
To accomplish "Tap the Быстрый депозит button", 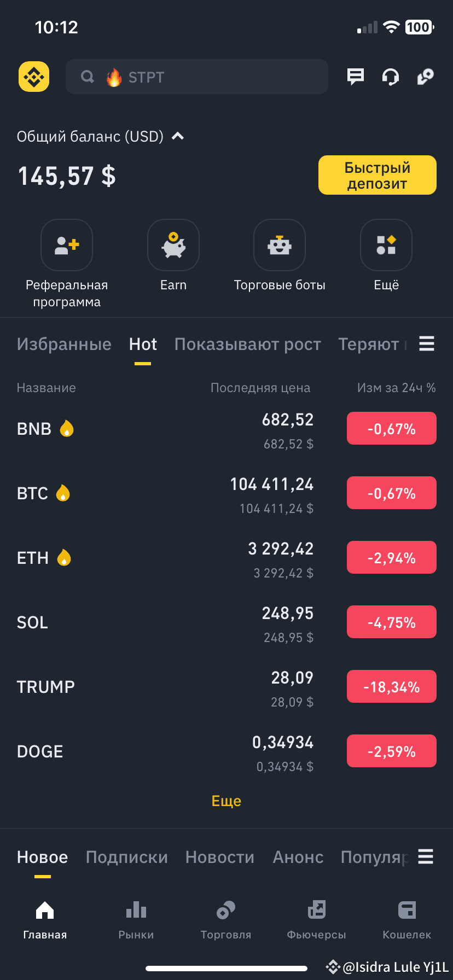I will 377,175.
